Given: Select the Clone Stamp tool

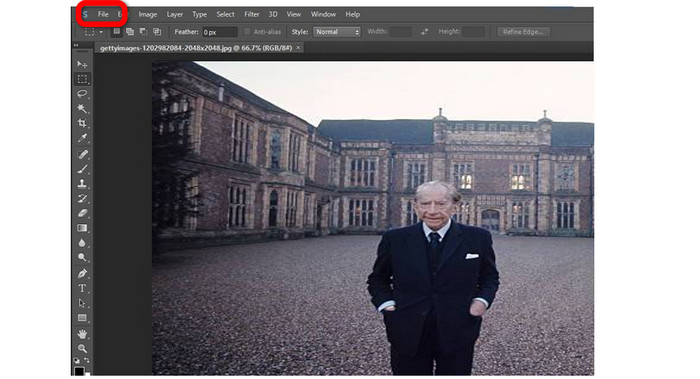Looking at the screenshot, I should click(x=82, y=183).
